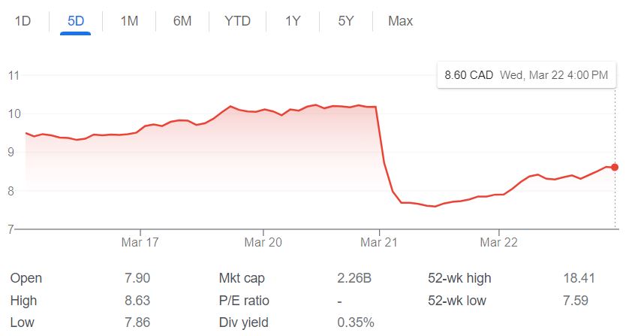Viewport: 644px width, 336px height.
Task: Show the YTD chart view
Action: pos(238,21)
